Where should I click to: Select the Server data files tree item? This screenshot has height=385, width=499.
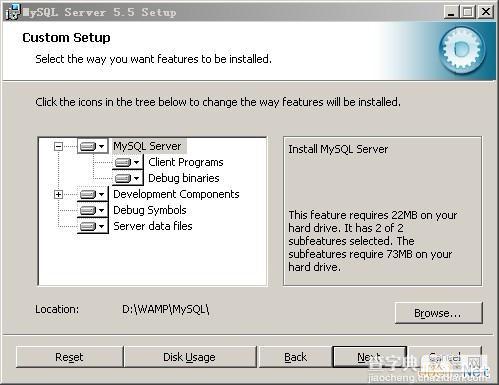pos(153,226)
